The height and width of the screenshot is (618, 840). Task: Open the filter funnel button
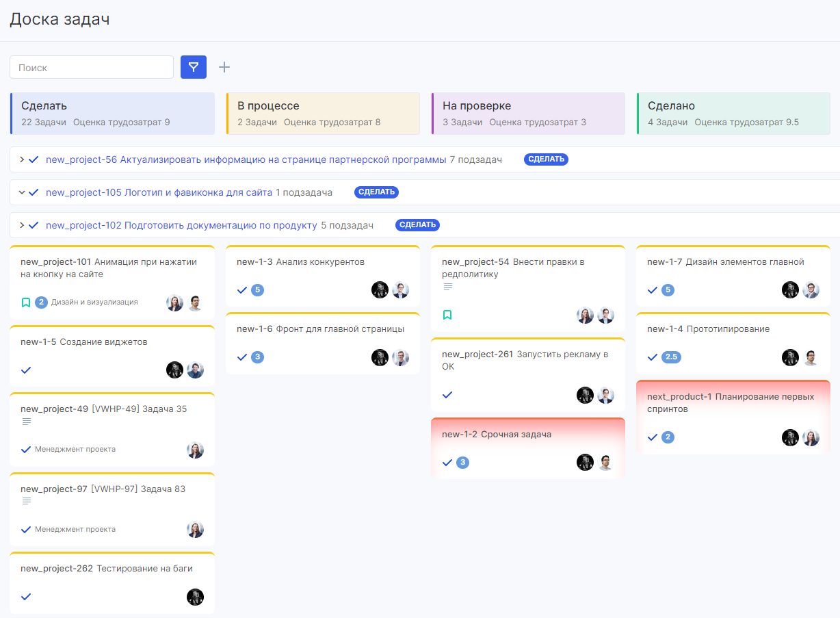pyautogui.click(x=194, y=67)
